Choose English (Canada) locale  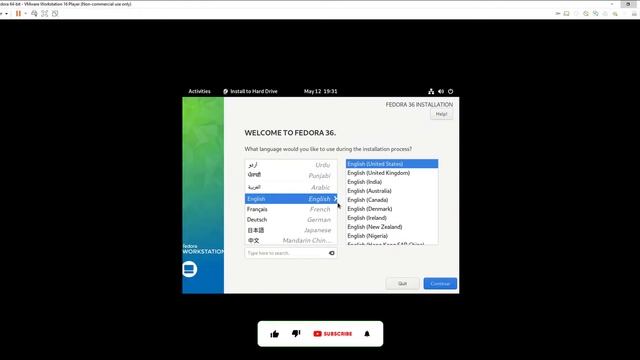pyautogui.click(x=392, y=200)
